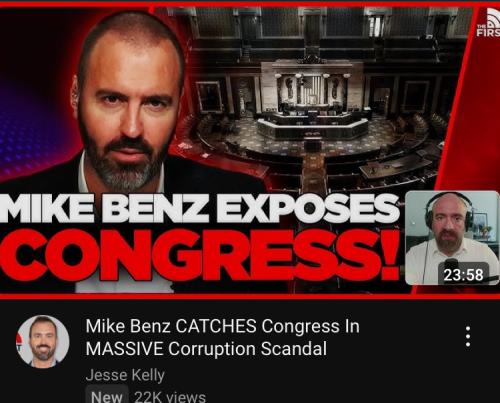
Task: Click the New badge under the channel name
Action: pos(107,396)
